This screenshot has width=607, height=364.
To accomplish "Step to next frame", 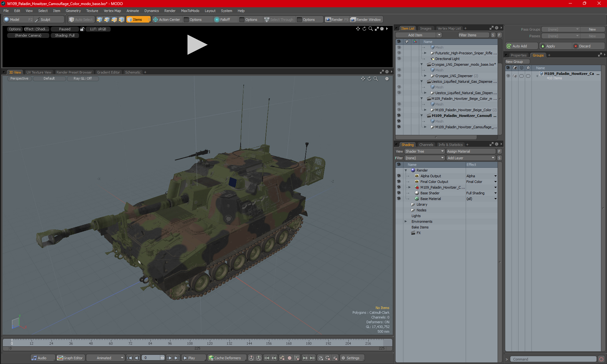I will pos(169,358).
